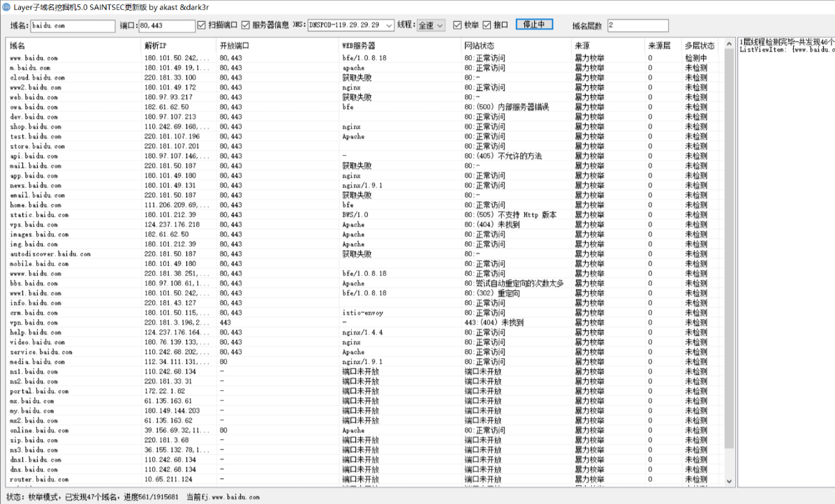This screenshot has width=835, height=504.
Task: Focus the 域名层数 input box
Action: pyautogui.click(x=637, y=26)
